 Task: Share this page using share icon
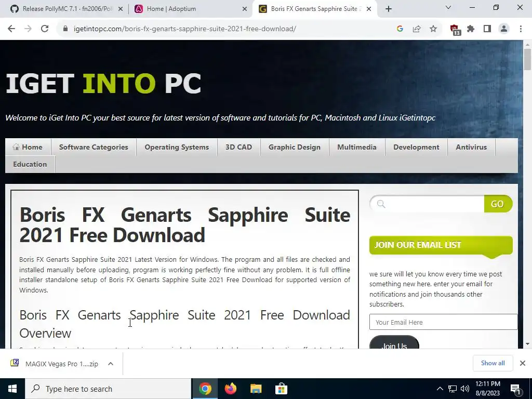pyautogui.click(x=417, y=29)
